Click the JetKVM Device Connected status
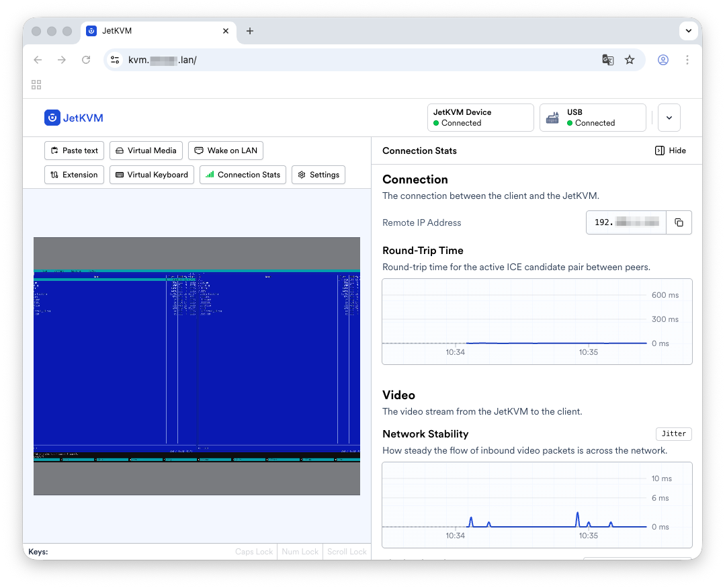The height and width of the screenshot is (588, 725). coord(480,118)
